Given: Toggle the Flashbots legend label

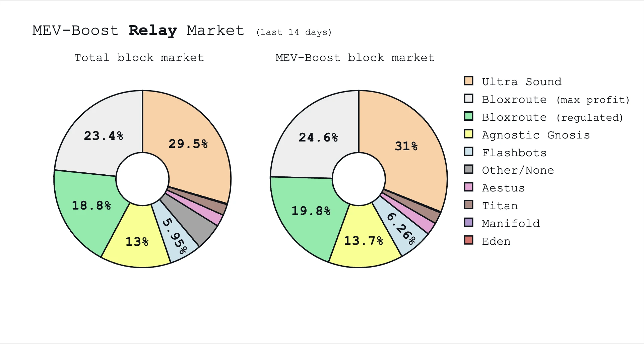Looking at the screenshot, I should (x=514, y=153).
